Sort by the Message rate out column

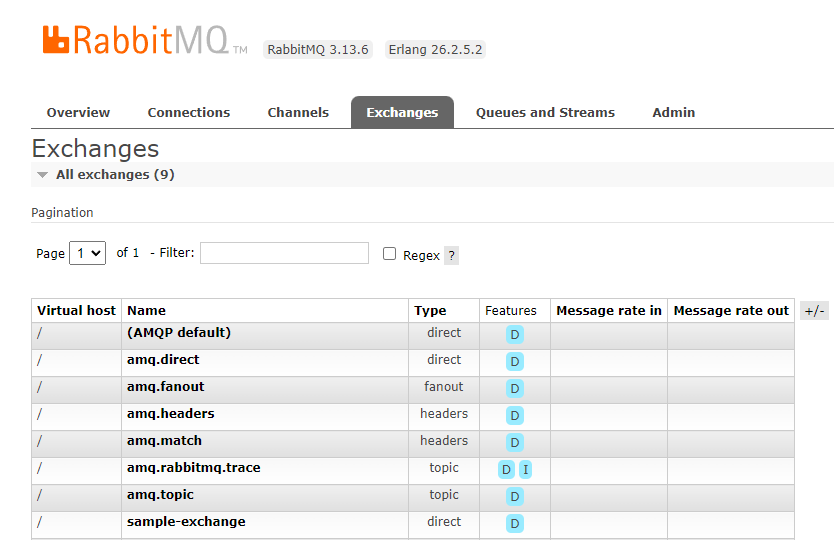click(x=731, y=311)
